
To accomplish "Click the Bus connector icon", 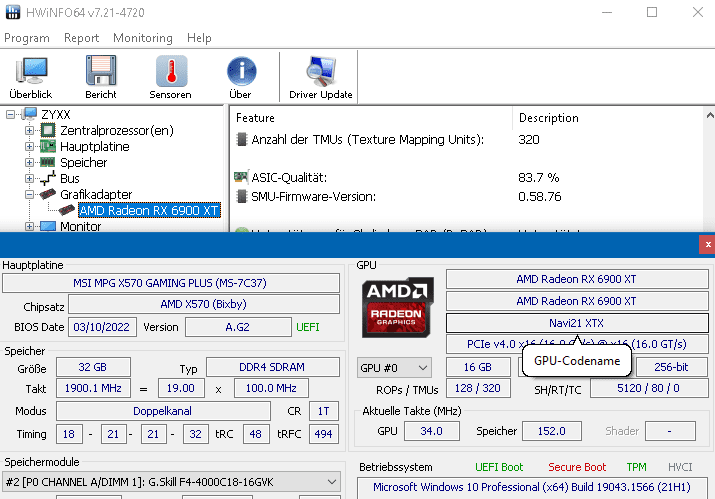I will point(47,178).
